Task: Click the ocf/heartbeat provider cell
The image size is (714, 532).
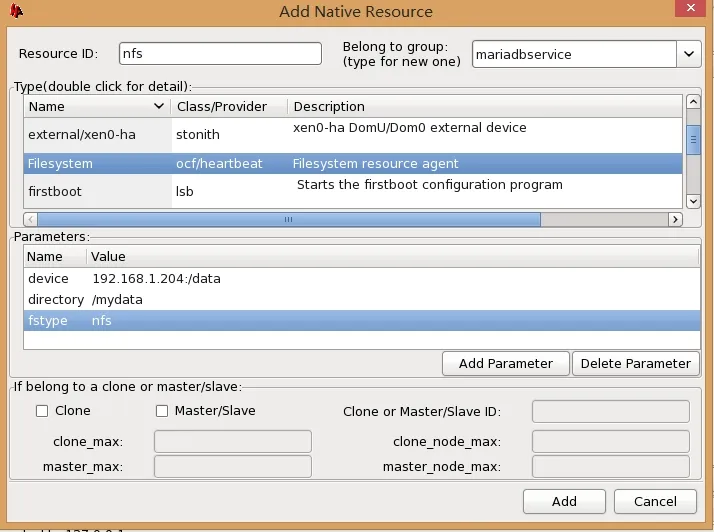Action: (219, 164)
